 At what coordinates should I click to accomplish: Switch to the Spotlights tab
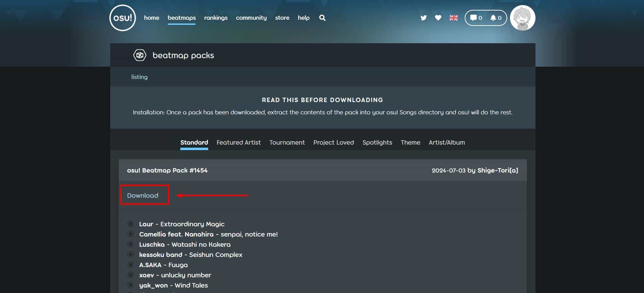(x=377, y=143)
